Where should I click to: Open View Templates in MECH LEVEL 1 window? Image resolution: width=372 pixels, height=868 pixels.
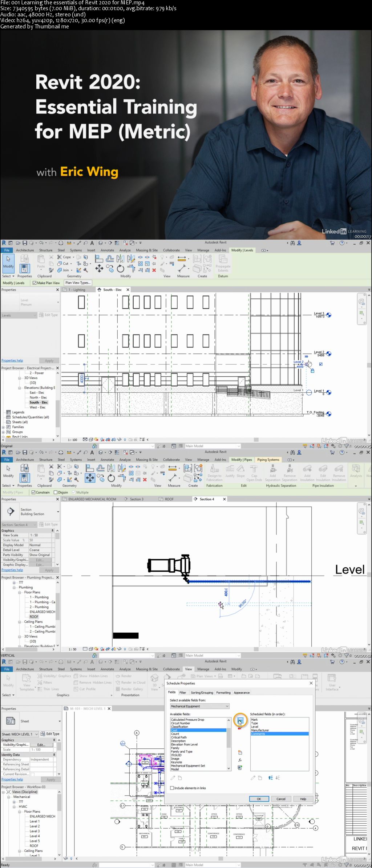click(27, 683)
